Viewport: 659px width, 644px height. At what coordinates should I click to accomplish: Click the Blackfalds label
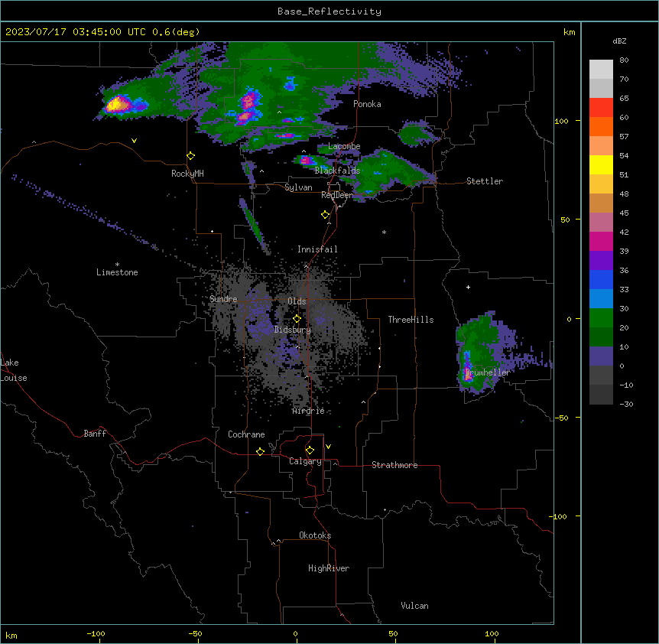click(337, 171)
